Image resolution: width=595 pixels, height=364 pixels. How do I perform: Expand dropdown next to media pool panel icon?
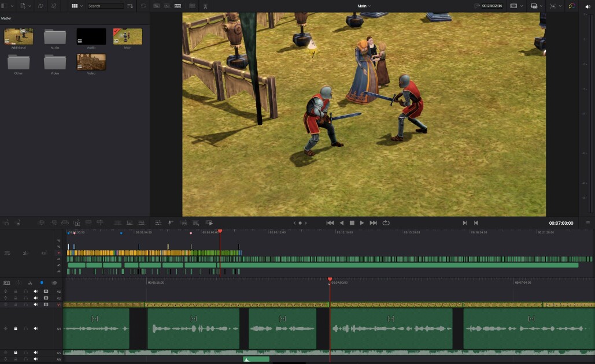click(x=12, y=6)
